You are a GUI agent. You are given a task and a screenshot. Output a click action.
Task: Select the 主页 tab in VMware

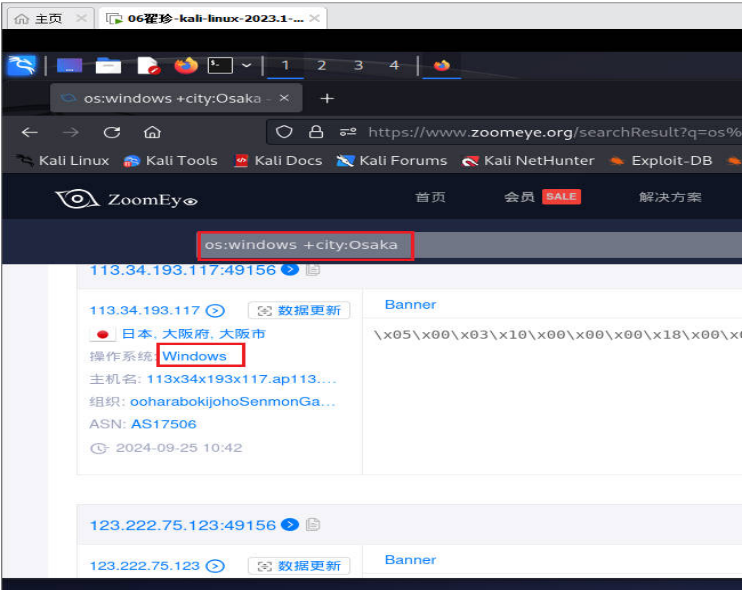[49, 18]
